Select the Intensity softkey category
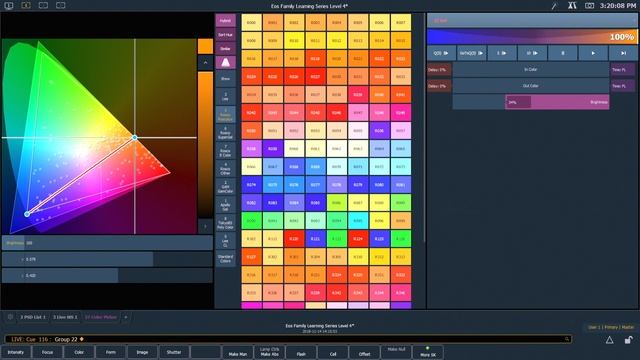Image resolution: width=640 pixels, height=360 pixels. (16, 352)
